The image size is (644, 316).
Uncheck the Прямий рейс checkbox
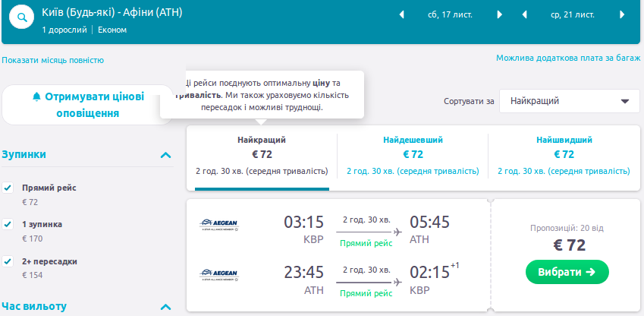[x=8, y=188]
